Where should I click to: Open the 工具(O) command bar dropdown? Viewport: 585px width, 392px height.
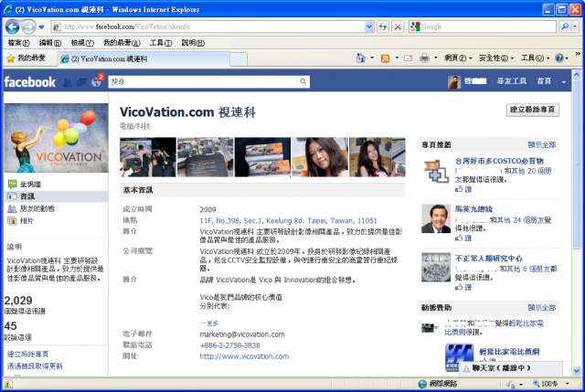point(535,58)
